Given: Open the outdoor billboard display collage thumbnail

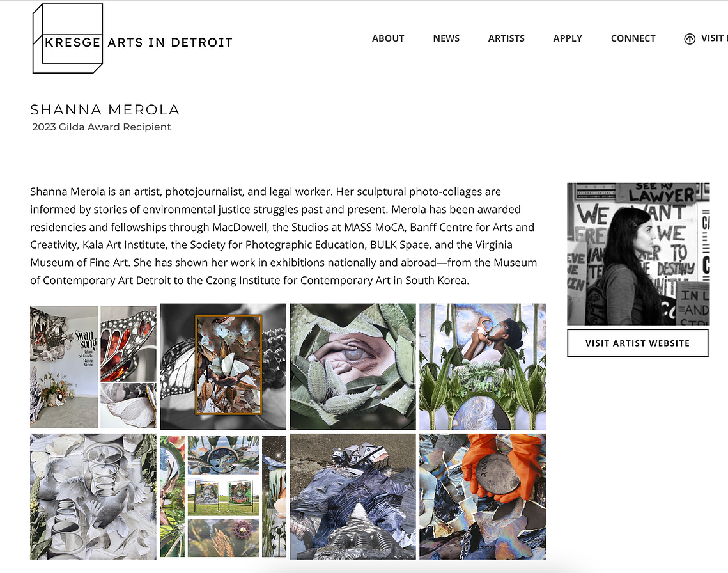Looking at the screenshot, I should tap(223, 496).
